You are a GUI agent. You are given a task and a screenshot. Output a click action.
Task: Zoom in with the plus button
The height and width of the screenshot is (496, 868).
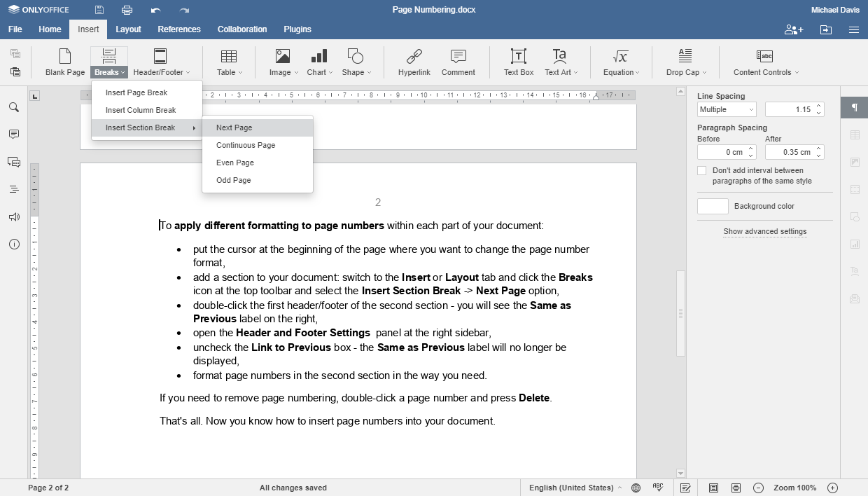tap(832, 488)
